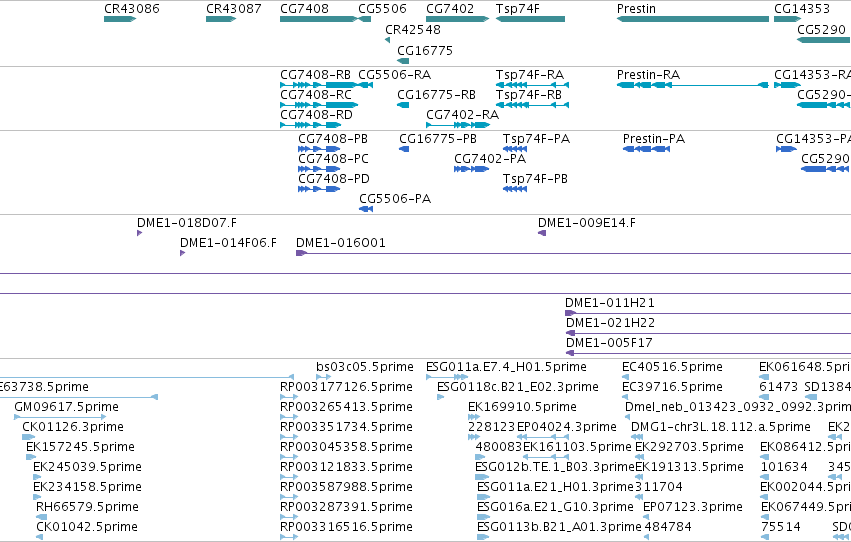Click the CR43087 gene arrow
Viewport: 851px width, 542px height.
[221, 19]
